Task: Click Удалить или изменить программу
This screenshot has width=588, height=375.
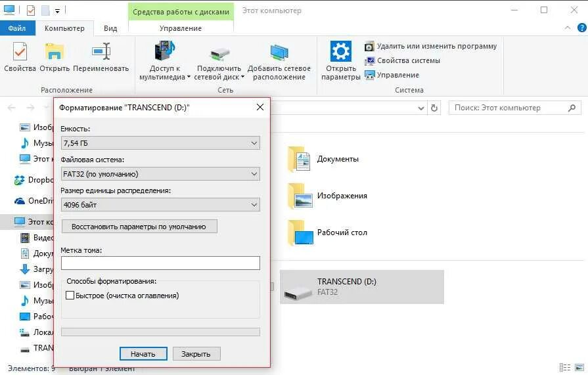Action: (430, 46)
